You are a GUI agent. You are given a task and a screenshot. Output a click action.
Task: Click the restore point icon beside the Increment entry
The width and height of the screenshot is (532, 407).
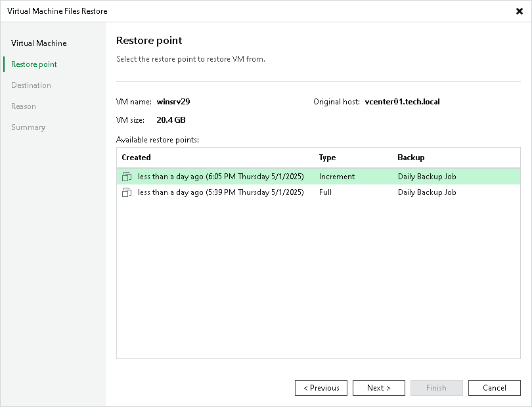[x=127, y=176]
